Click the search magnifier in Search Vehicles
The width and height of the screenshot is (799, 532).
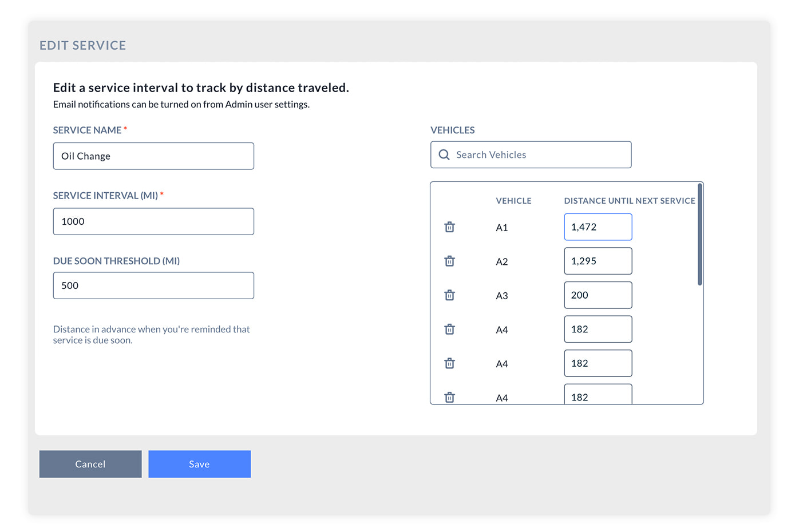pos(444,154)
